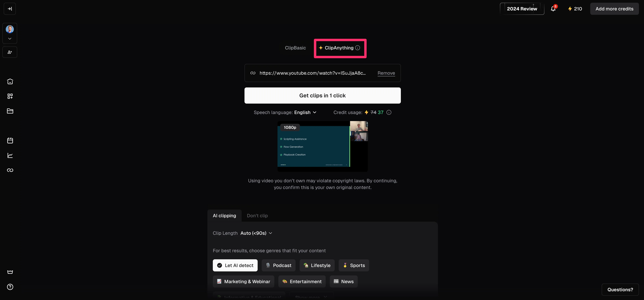Click the invite member icon in sidebar

click(10, 52)
